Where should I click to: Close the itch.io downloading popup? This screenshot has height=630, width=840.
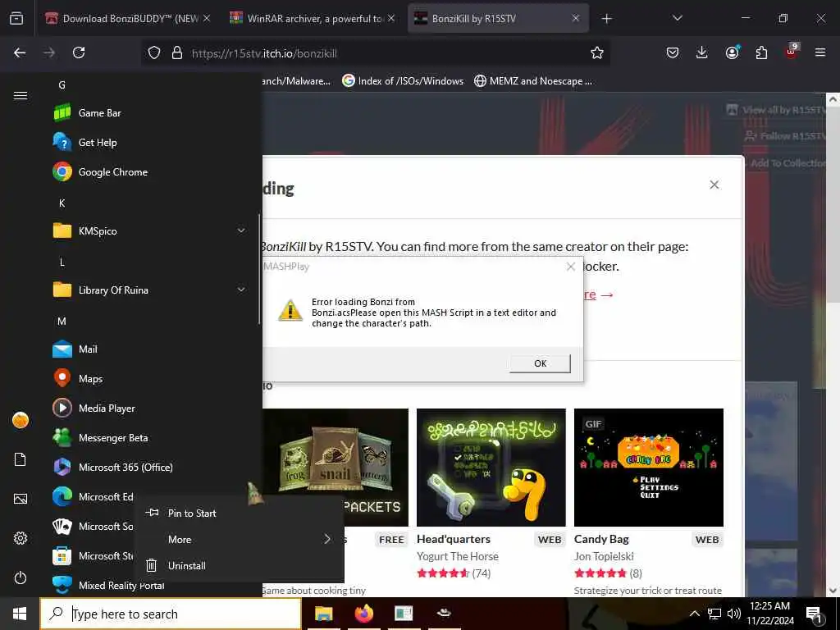click(x=714, y=185)
